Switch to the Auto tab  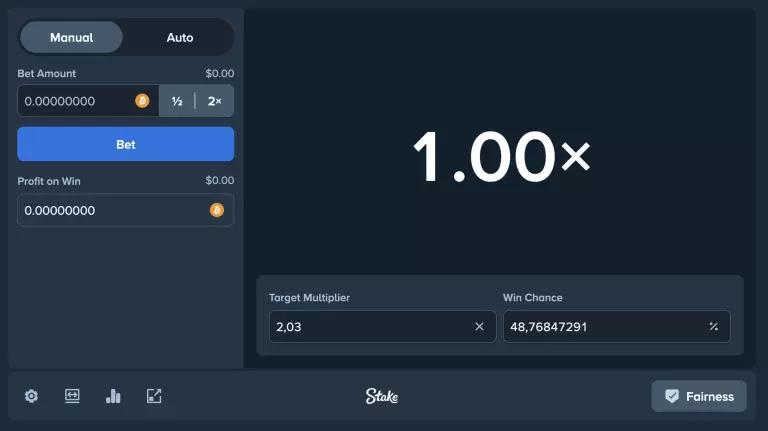coord(179,37)
